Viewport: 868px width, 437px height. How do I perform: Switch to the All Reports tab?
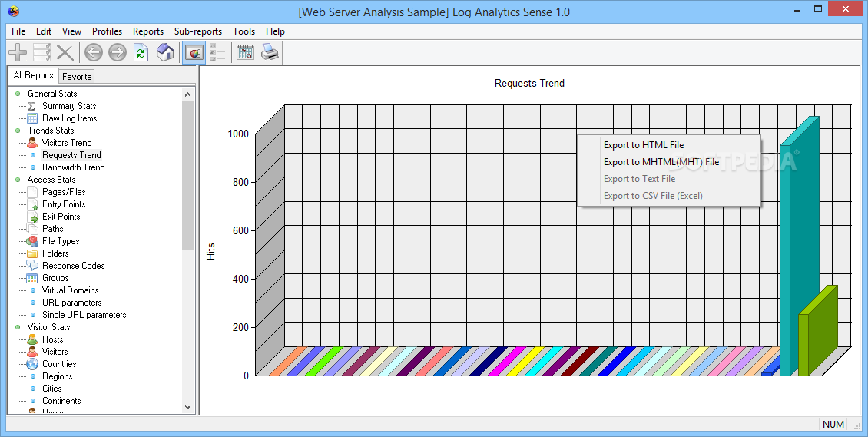[x=33, y=75]
